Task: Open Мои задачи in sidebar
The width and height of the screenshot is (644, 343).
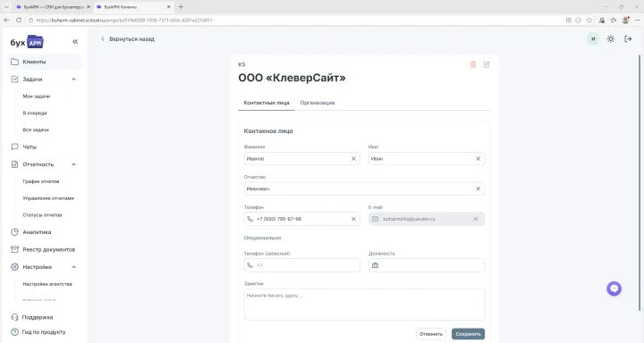Action: (37, 96)
